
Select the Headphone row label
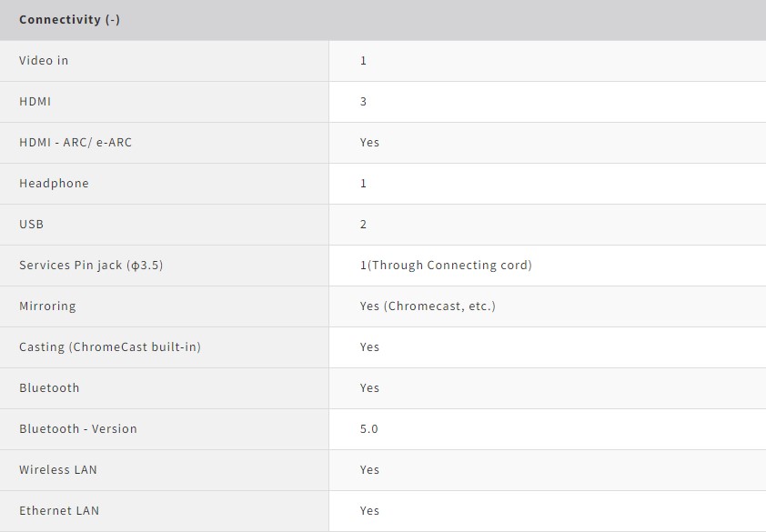coord(54,184)
